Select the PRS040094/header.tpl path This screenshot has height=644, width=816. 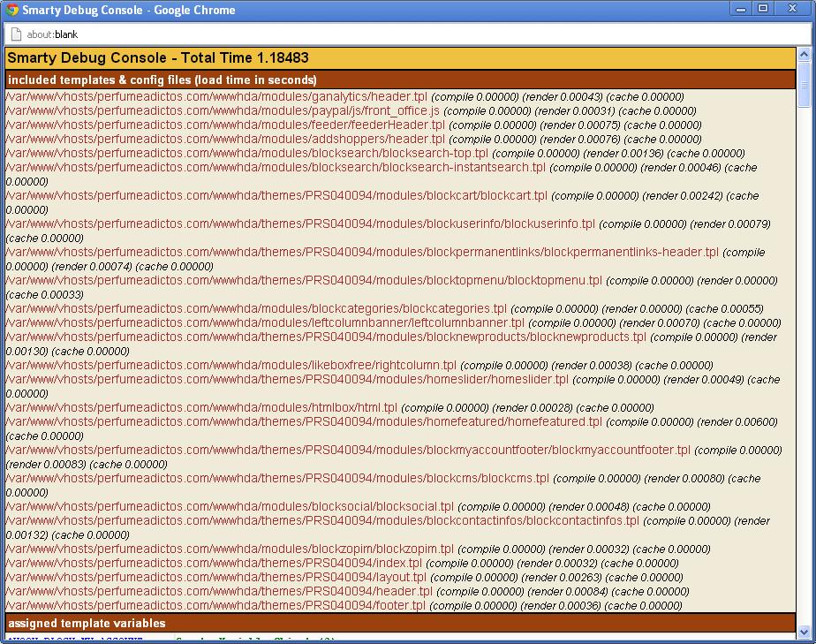(219, 591)
